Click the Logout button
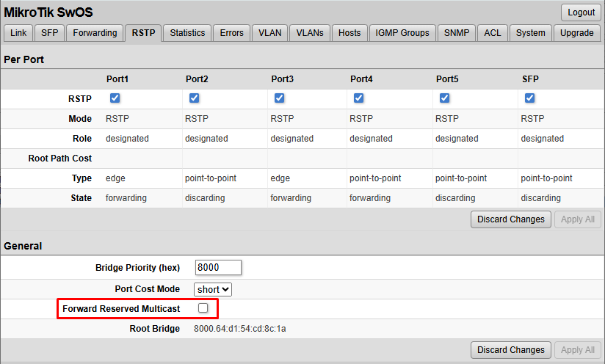 581,12
